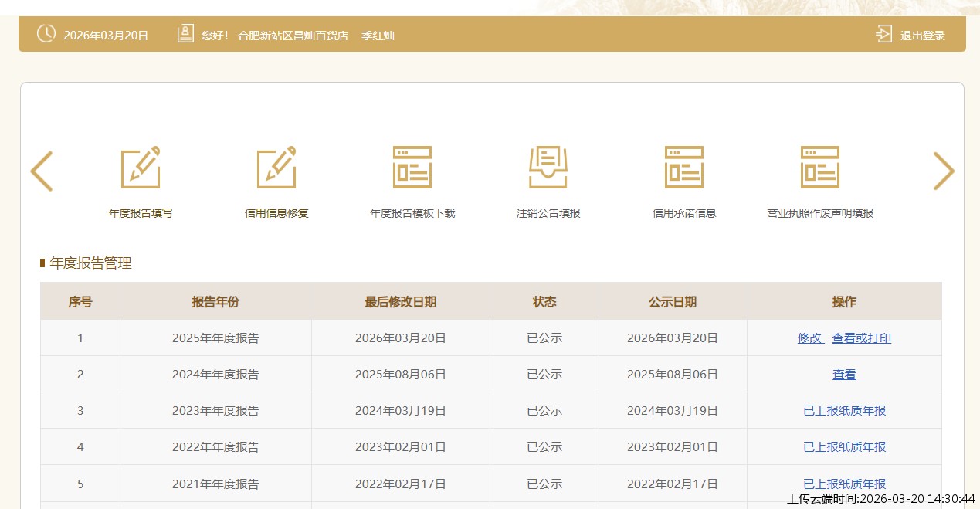Advance carousel with right chevron arrow
Screen dimensions: 980x509
tap(944, 171)
